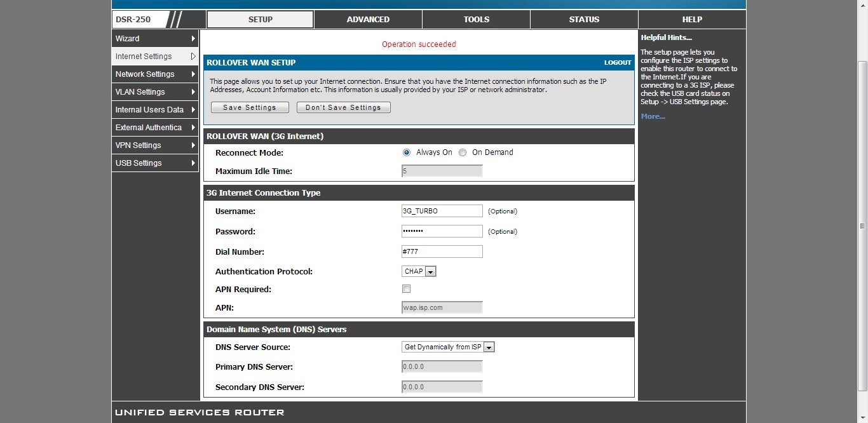Click the LOGOUT link

[x=617, y=63]
